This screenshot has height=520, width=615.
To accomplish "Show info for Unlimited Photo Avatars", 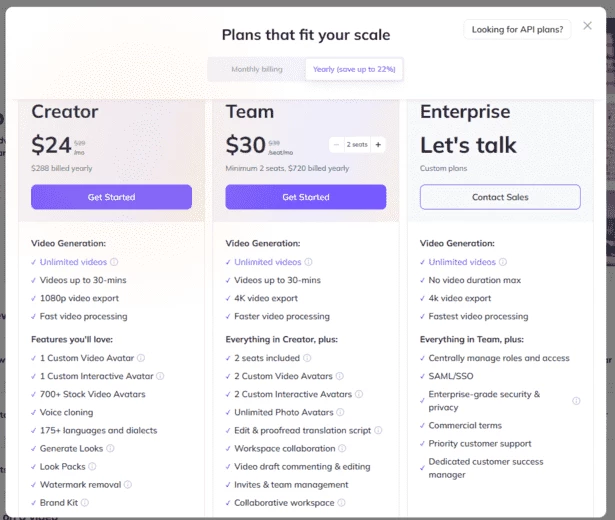I will coord(340,412).
